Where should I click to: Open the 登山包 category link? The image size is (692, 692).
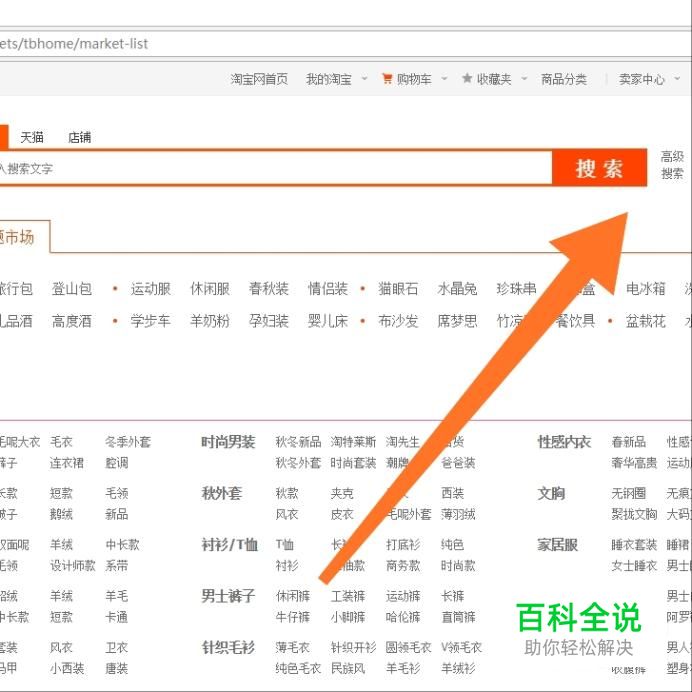(72, 289)
